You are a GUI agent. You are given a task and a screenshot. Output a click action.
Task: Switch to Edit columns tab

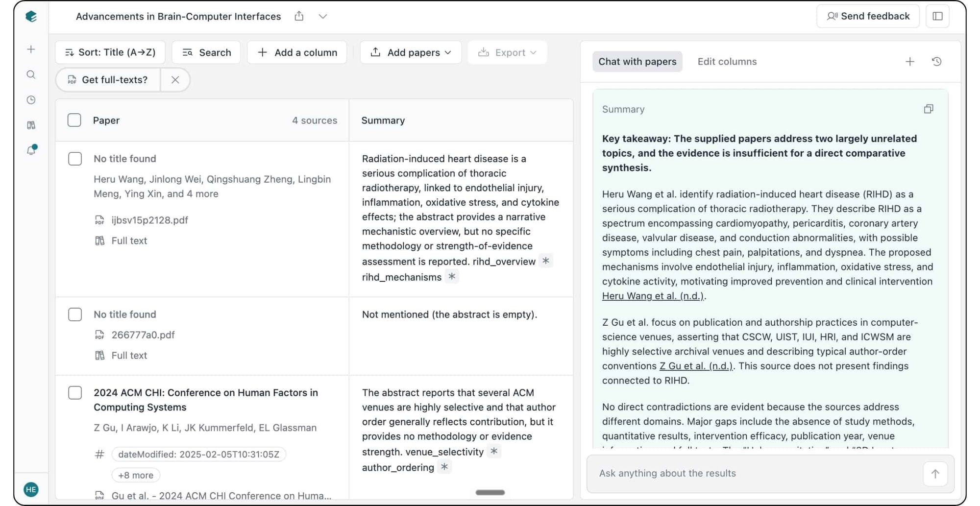pos(727,62)
